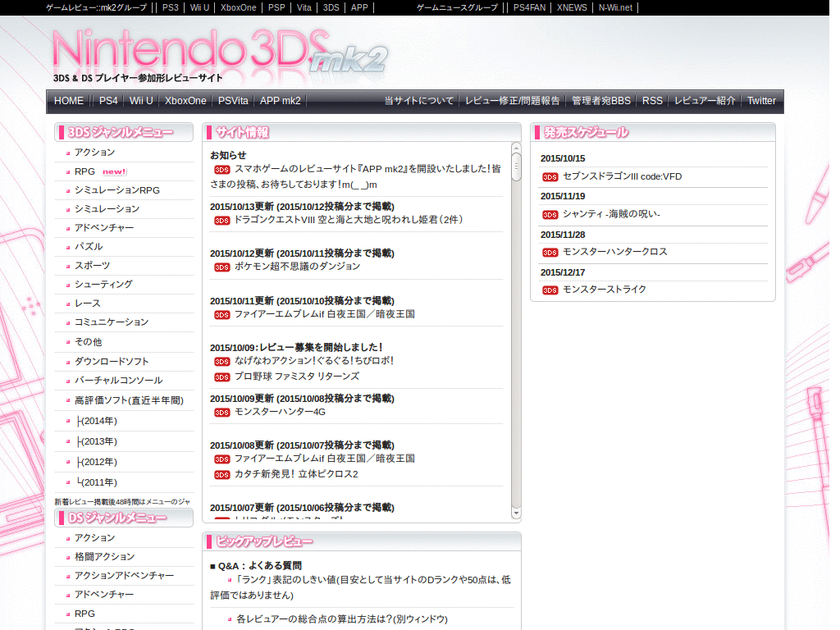This screenshot has width=840, height=630.
Task: Open 高評価ソフト(直近半年間) list
Action: [129, 400]
